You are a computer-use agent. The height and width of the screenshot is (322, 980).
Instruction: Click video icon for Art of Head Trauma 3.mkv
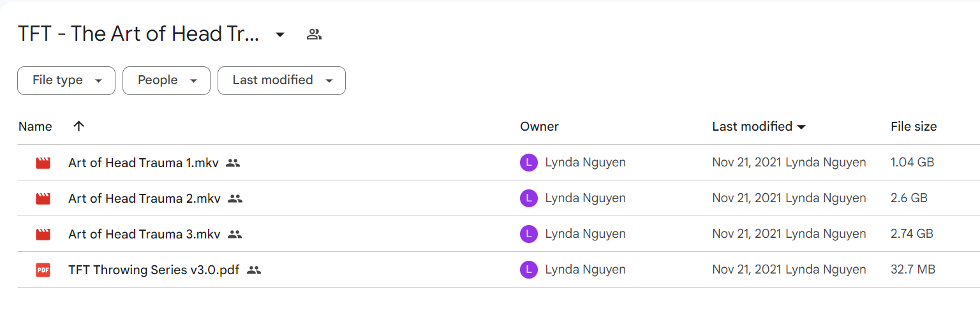tap(43, 234)
